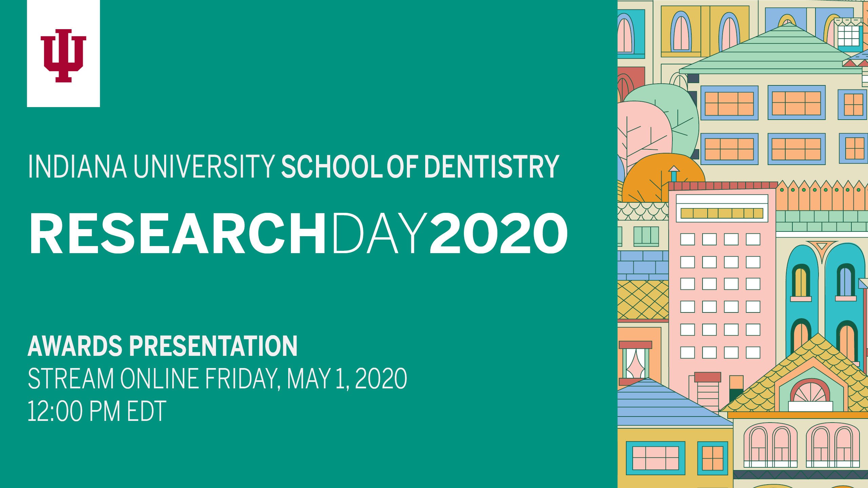Select the 'SCHOOL OF DENTISTRY' bold text
The height and width of the screenshot is (488, 868).
pos(420,166)
